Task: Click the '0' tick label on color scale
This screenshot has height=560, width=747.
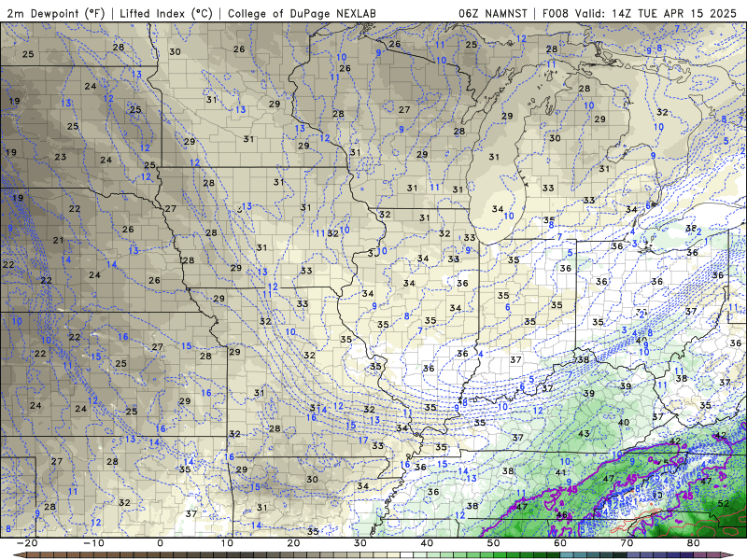Action: [160, 543]
